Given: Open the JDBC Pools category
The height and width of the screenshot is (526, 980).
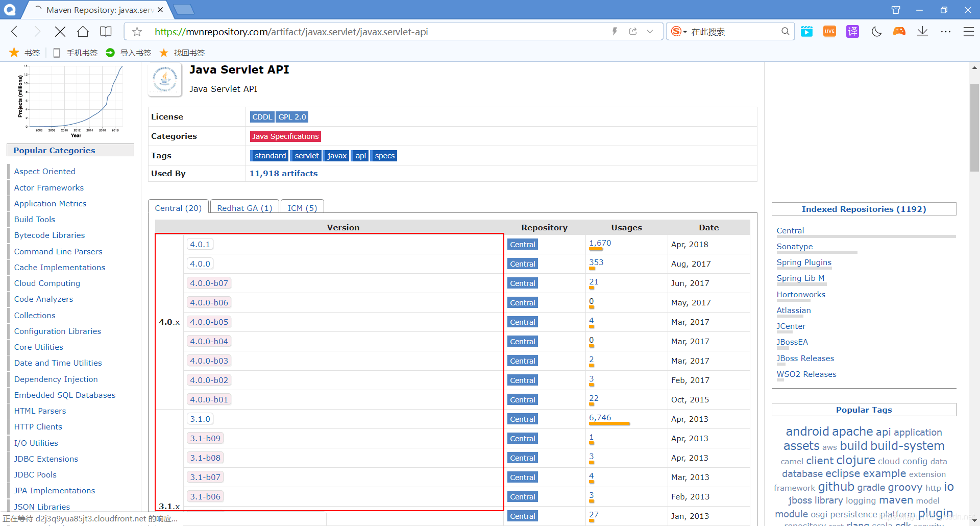Looking at the screenshot, I should pos(35,475).
